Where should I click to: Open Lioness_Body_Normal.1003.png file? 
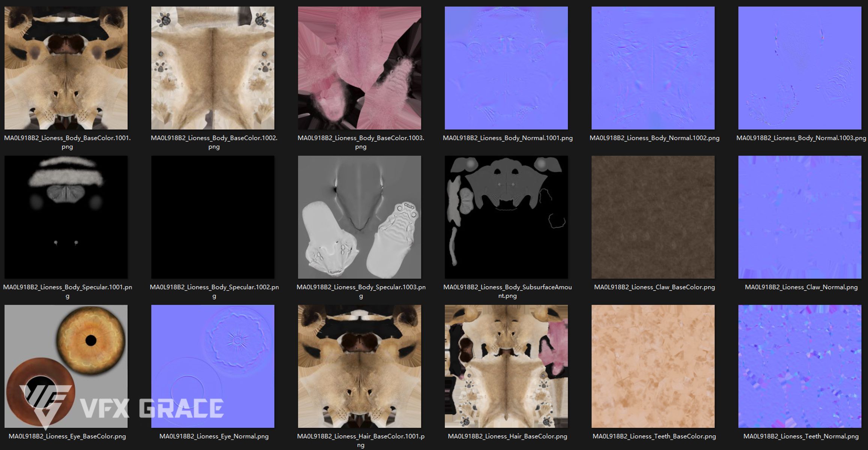[800, 68]
